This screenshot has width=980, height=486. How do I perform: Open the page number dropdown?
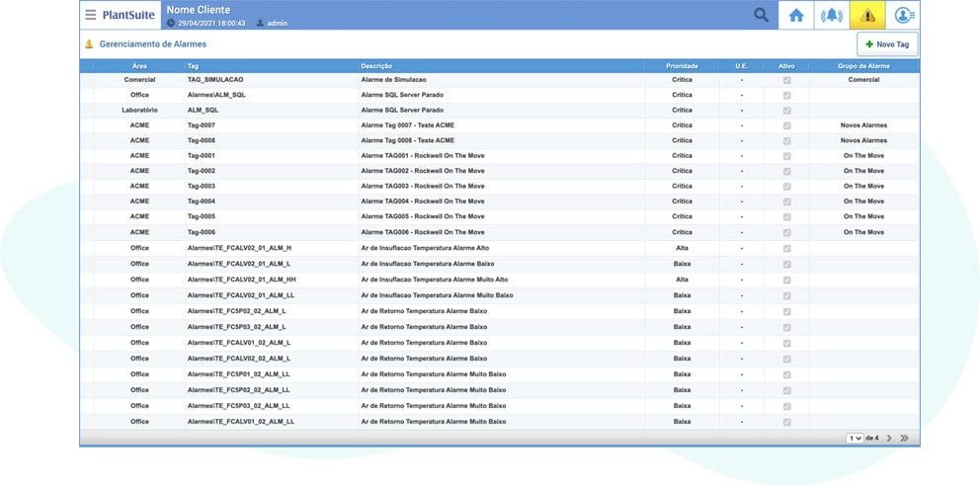pyautogui.click(x=855, y=438)
